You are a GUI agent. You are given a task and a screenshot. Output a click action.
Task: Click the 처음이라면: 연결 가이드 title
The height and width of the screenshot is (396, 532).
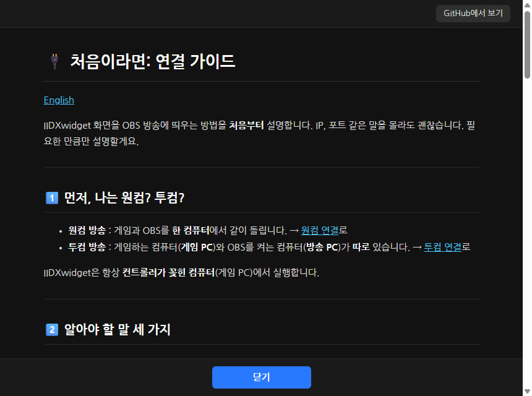tap(153, 61)
